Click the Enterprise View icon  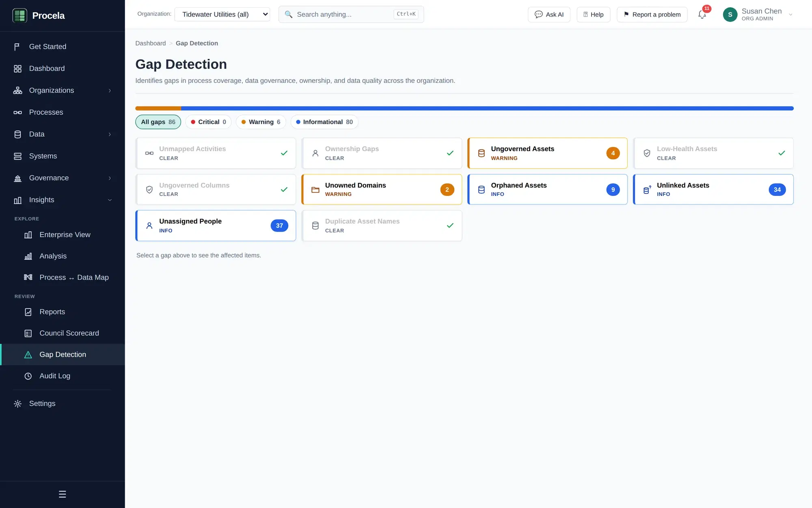28,235
